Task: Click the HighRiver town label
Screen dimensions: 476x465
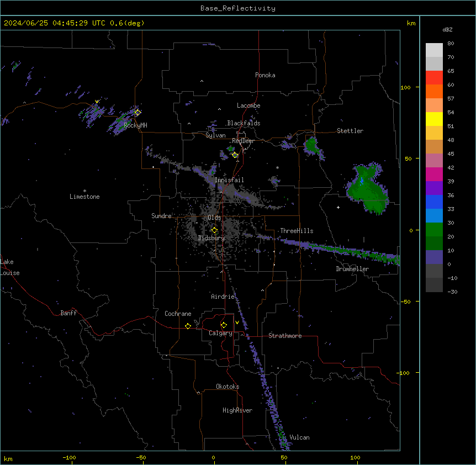Action: click(237, 410)
